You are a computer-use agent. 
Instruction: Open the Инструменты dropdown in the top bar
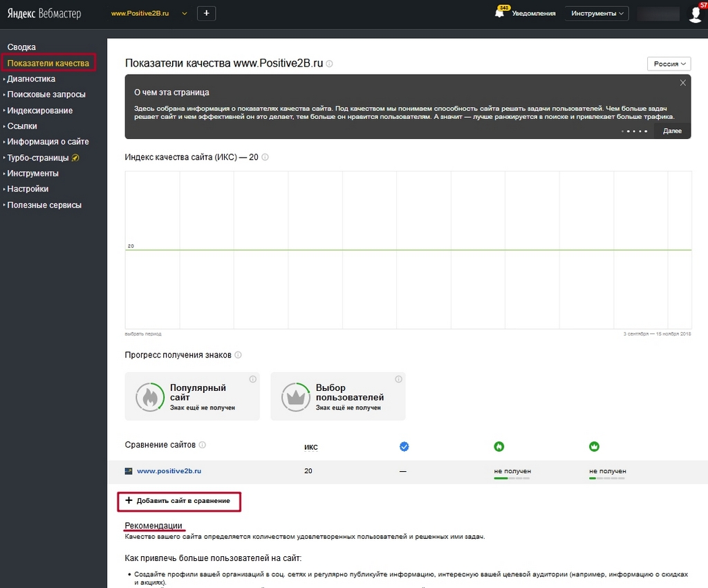click(597, 14)
